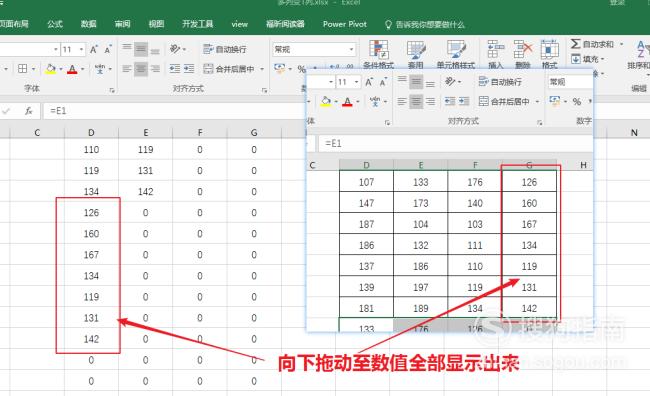Toggle middle vertical alignment button
Screen dimensions: 650x396
pyautogui.click(x=141, y=49)
